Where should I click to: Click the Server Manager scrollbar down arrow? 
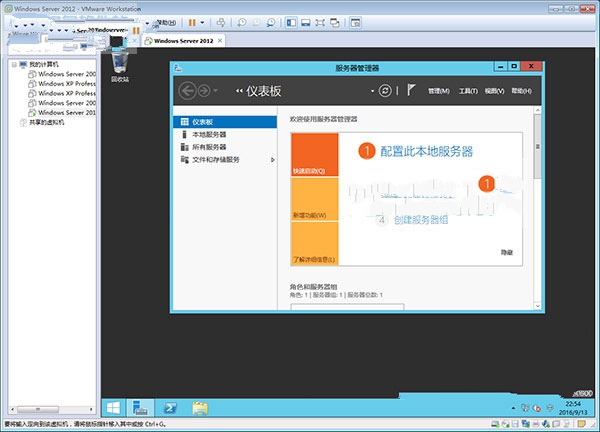pyautogui.click(x=537, y=306)
